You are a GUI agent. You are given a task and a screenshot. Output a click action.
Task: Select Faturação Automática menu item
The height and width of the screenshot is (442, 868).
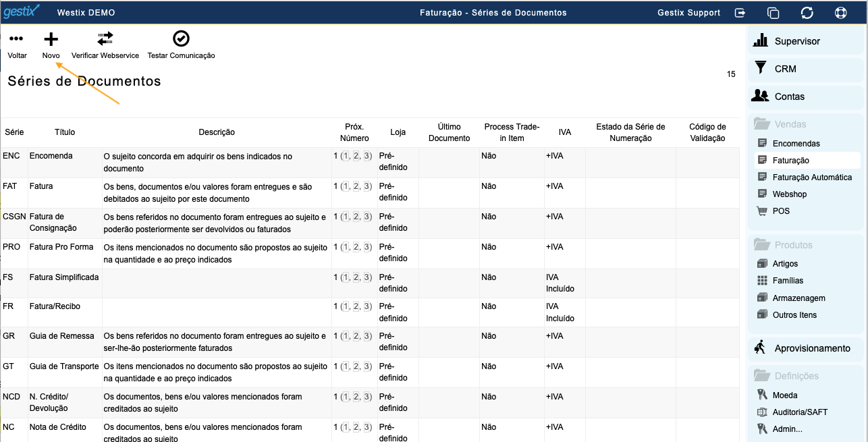pyautogui.click(x=812, y=177)
